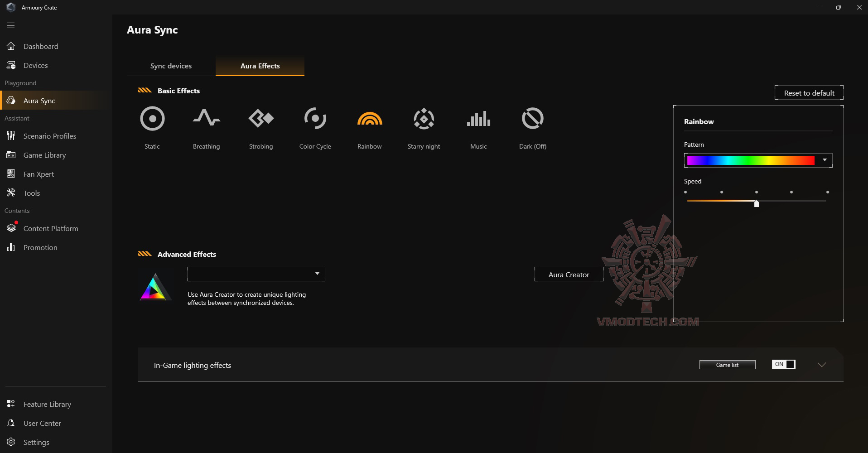The image size is (868, 453).
Task: Click Reset to default button
Action: [809, 93]
